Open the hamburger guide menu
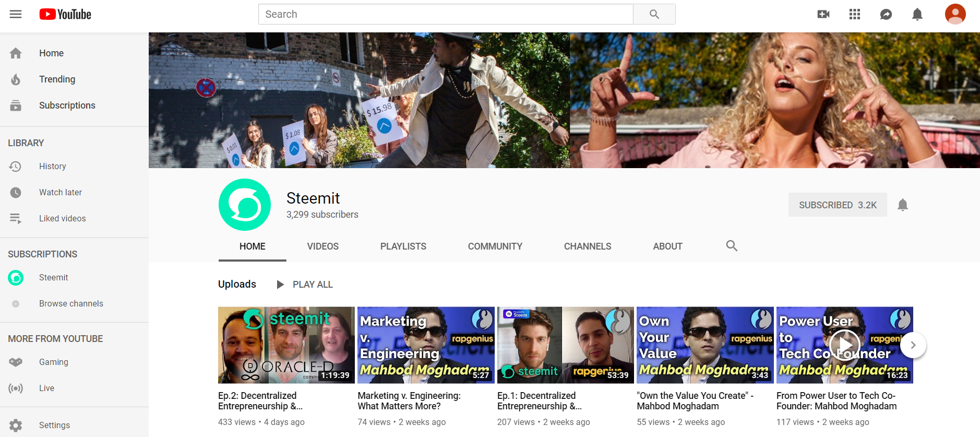 pos(16,14)
